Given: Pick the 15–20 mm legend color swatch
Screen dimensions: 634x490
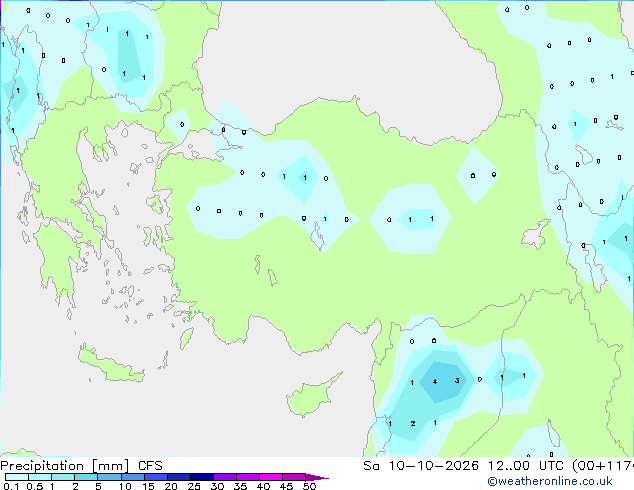Looking at the screenshot, I should [x=155, y=477].
